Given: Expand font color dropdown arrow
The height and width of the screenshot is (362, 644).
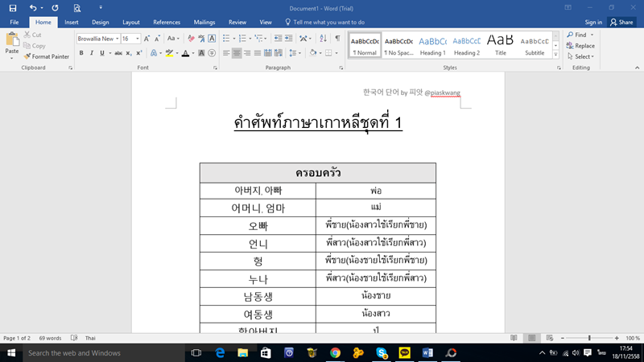Looking at the screenshot, I should [x=193, y=53].
